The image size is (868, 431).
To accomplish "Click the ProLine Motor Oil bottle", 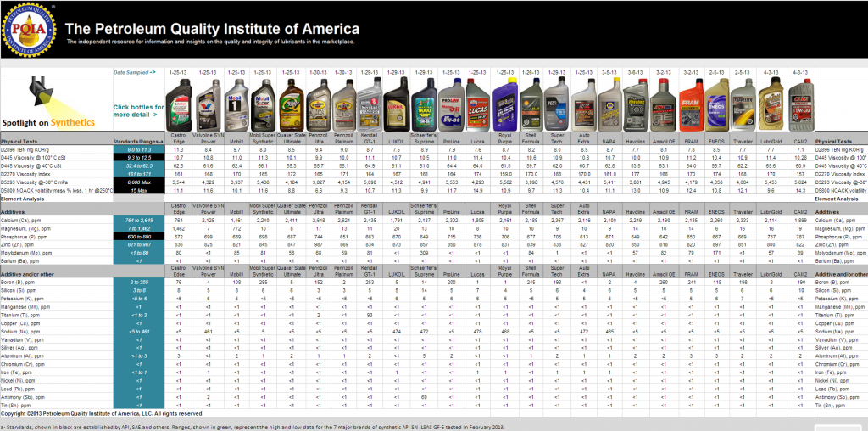I will [451, 104].
